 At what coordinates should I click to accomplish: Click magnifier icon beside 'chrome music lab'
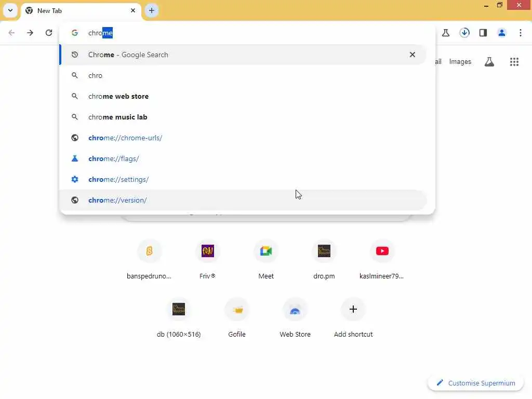(x=75, y=117)
